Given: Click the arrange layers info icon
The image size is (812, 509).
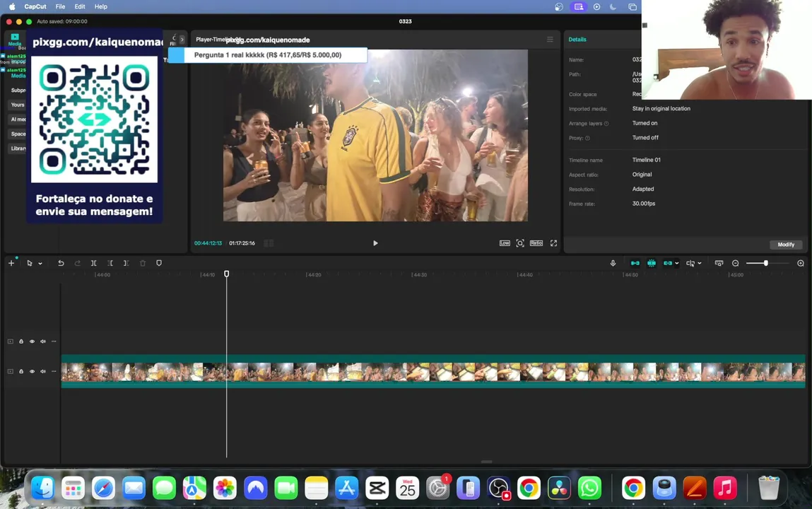Looking at the screenshot, I should pos(606,124).
